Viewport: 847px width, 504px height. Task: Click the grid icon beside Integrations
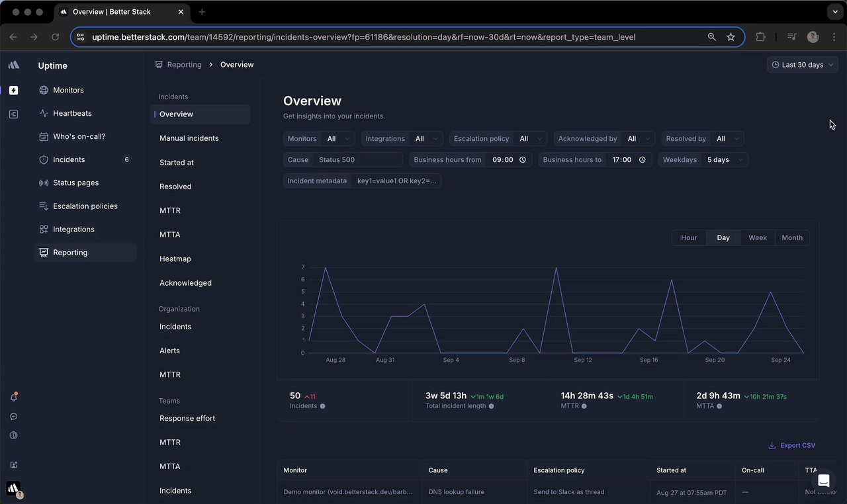(x=44, y=229)
